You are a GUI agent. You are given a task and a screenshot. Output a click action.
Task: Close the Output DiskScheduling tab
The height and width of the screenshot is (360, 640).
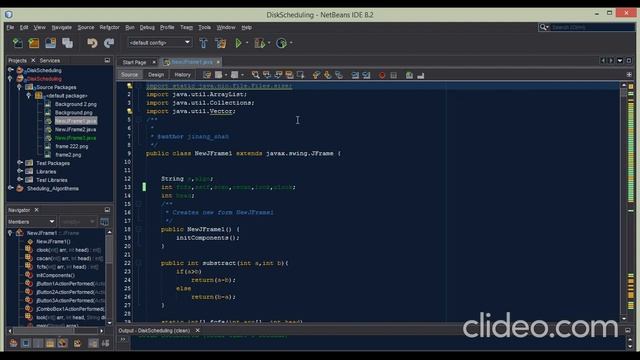[x=198, y=330]
